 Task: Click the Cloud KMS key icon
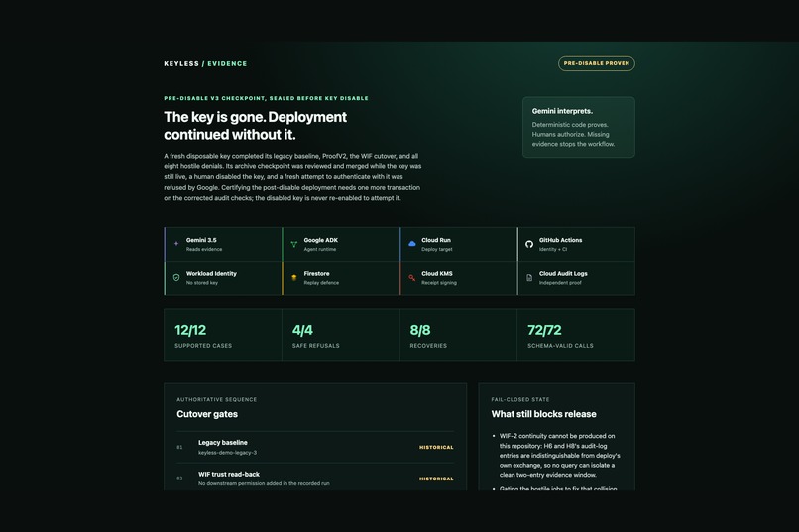[x=411, y=278]
